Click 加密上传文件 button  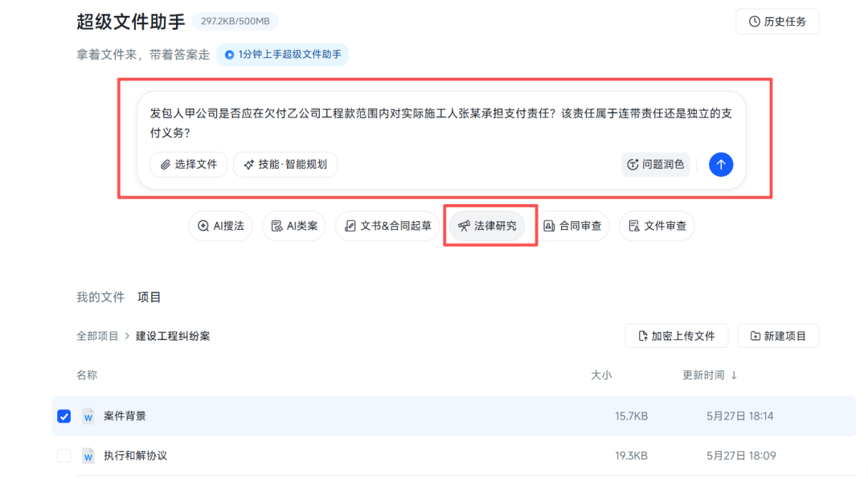click(x=677, y=336)
